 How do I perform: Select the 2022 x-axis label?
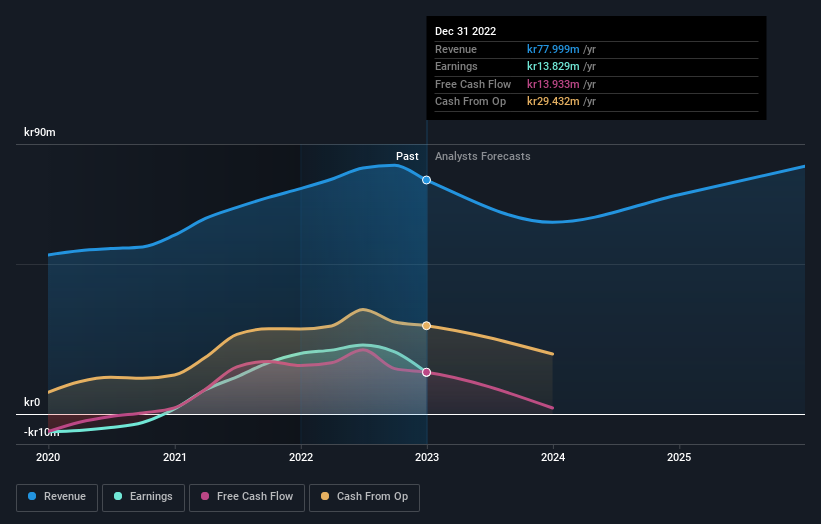301,457
